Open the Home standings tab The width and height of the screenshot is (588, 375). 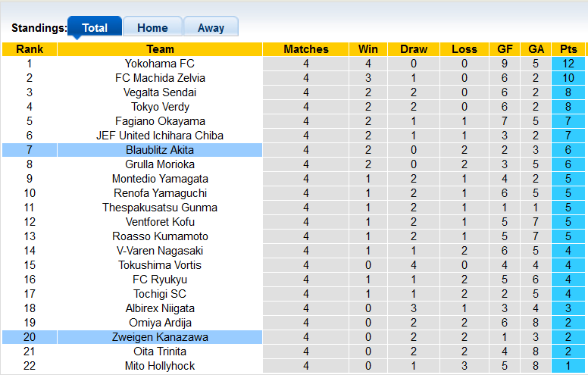(152, 28)
